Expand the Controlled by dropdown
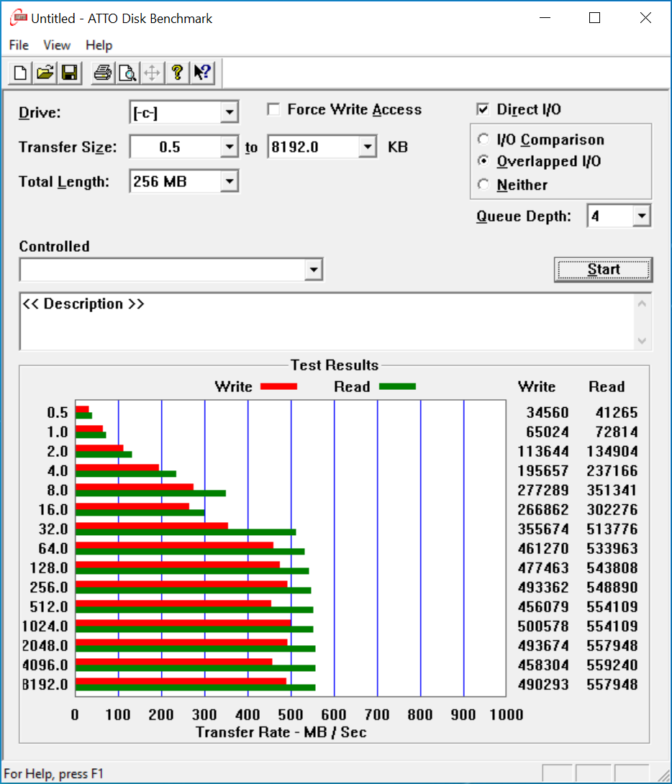Image resolution: width=672 pixels, height=784 pixels. point(314,270)
